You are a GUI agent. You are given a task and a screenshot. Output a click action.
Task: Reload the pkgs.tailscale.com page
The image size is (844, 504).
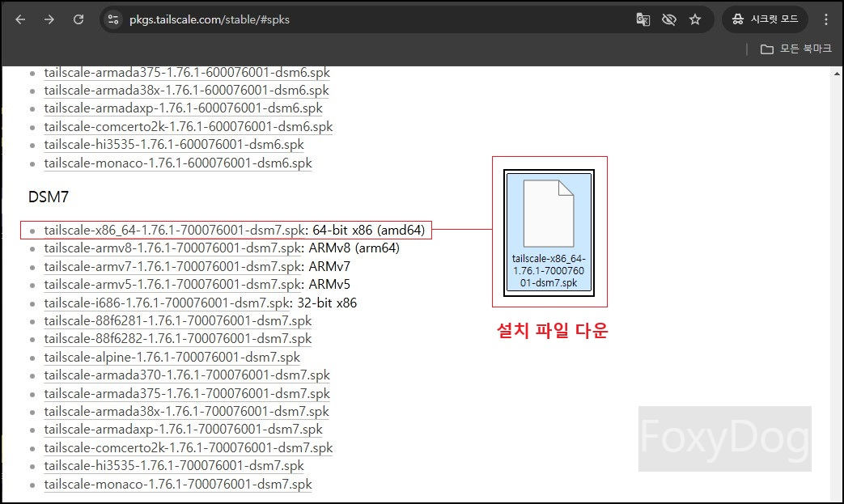point(78,19)
